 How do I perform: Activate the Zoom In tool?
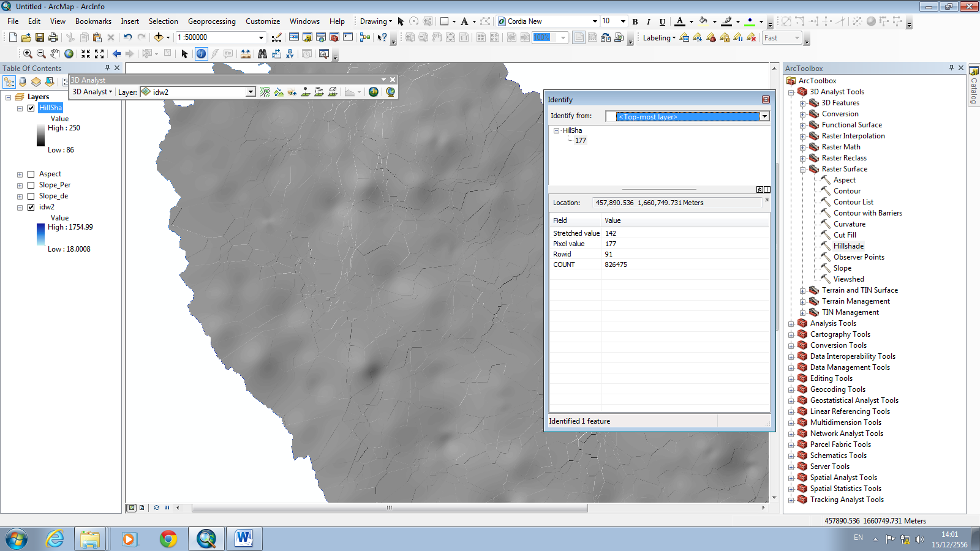(28, 54)
